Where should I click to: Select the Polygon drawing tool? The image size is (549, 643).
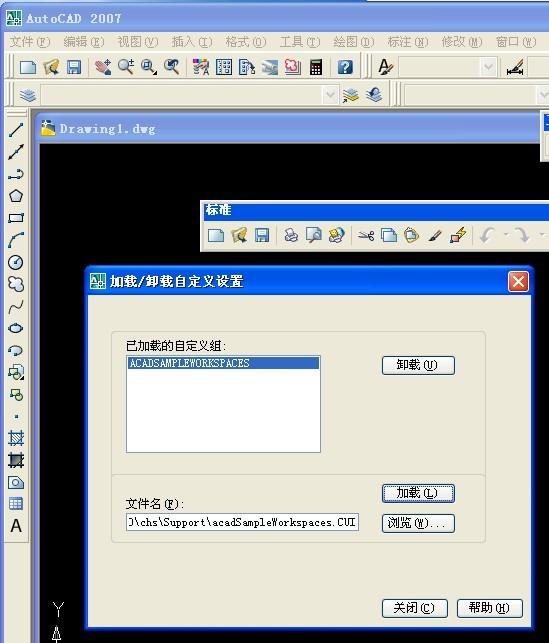coord(16,196)
